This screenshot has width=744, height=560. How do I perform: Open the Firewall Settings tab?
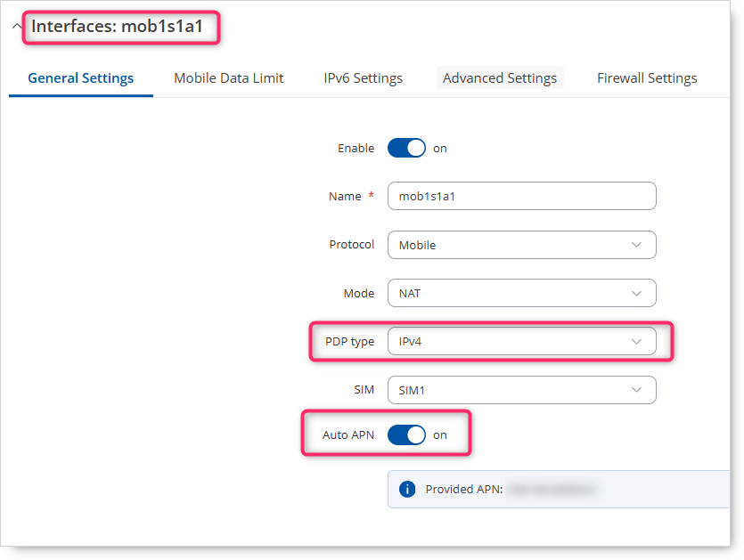[647, 77]
